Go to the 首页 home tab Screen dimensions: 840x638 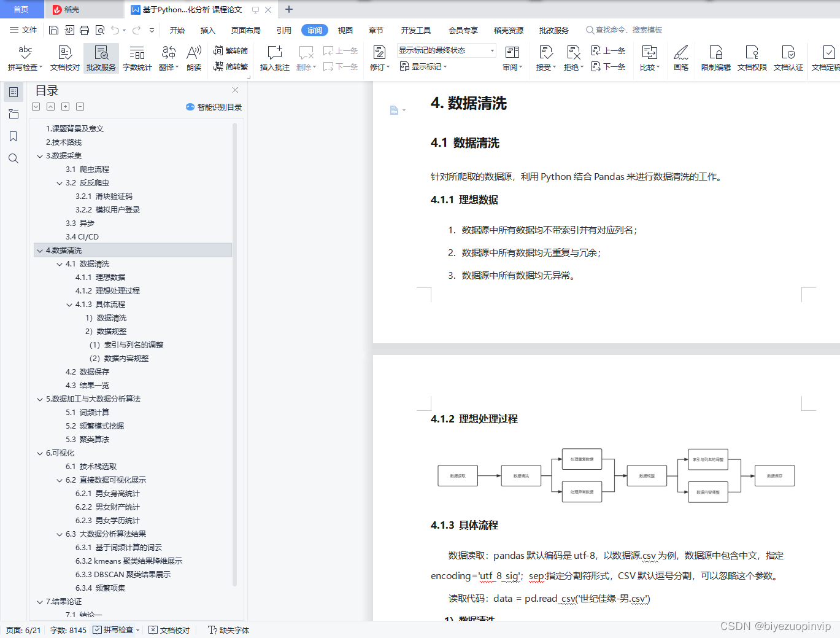(21, 9)
